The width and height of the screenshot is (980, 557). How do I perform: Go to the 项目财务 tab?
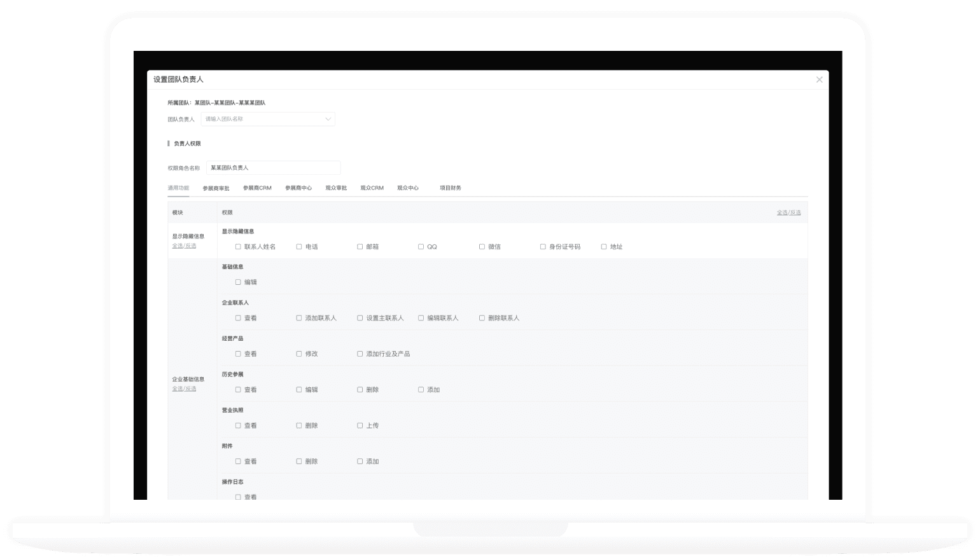click(x=451, y=188)
